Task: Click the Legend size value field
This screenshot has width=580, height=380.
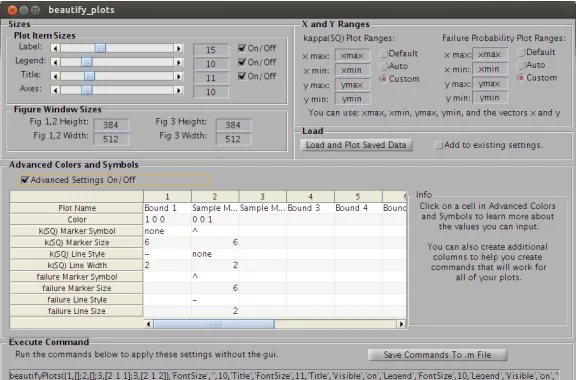Action: (x=211, y=64)
